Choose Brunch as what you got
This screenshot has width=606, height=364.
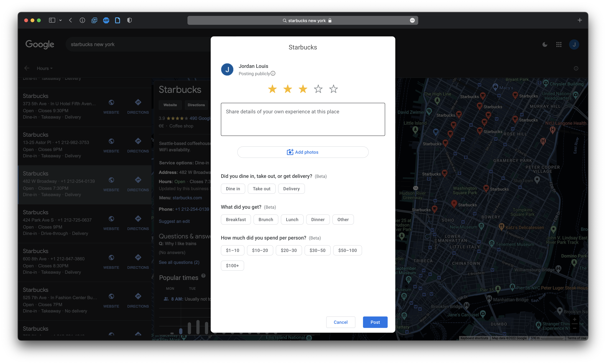coord(266,220)
